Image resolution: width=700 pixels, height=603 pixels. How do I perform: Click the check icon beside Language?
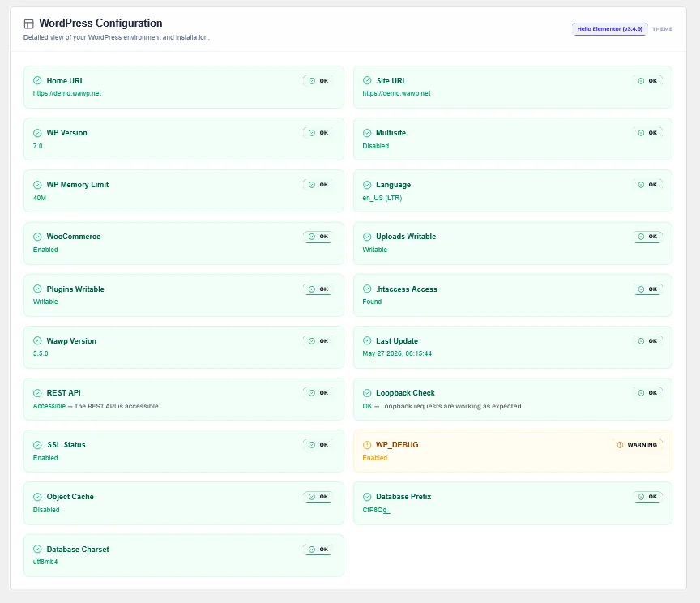pyautogui.click(x=367, y=185)
